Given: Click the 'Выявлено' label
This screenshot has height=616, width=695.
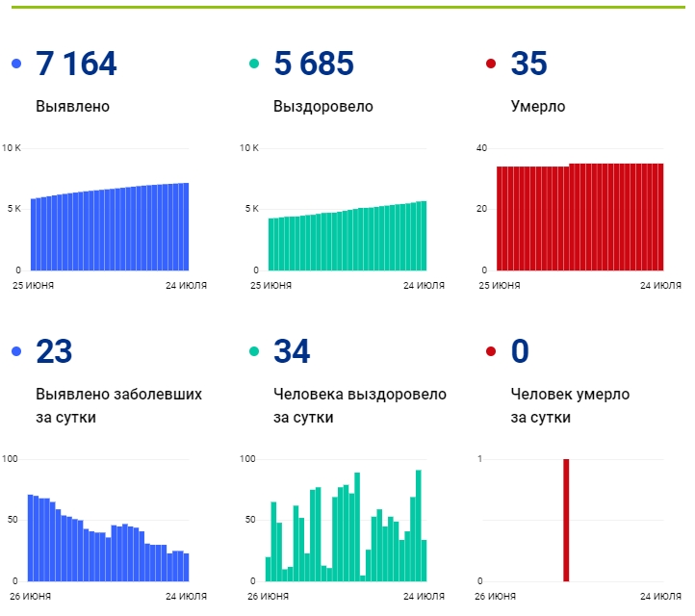Looking at the screenshot, I should (73, 107).
